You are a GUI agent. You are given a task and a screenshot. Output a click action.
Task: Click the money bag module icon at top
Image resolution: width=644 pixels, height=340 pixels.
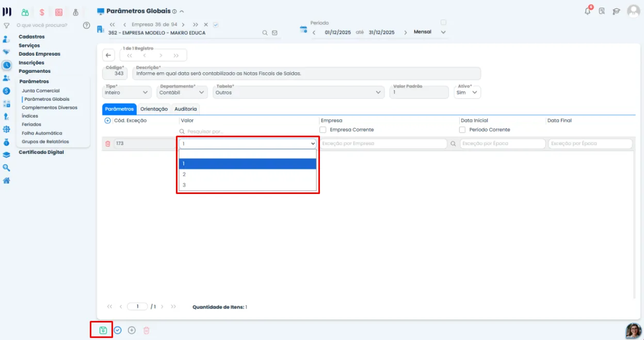pyautogui.click(x=76, y=12)
